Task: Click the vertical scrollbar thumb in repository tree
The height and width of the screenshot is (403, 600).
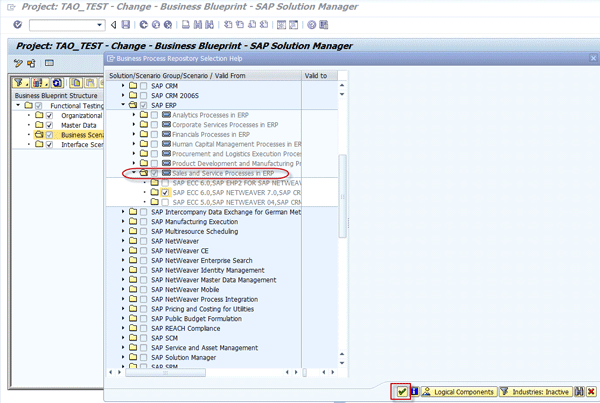Action: (x=342, y=196)
